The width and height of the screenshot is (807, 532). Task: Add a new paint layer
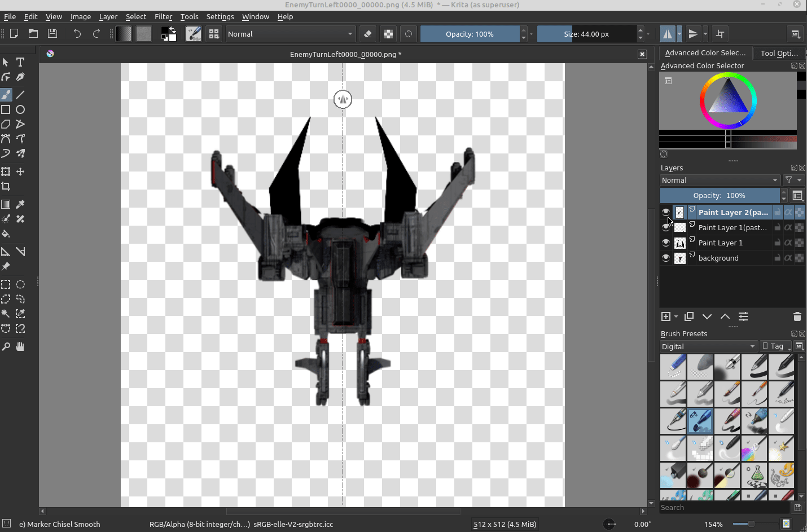666,316
